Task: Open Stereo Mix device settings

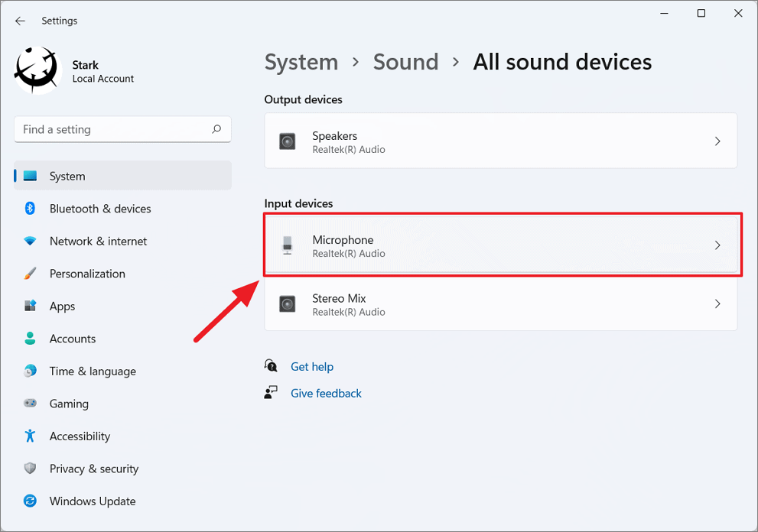Action: pos(501,304)
